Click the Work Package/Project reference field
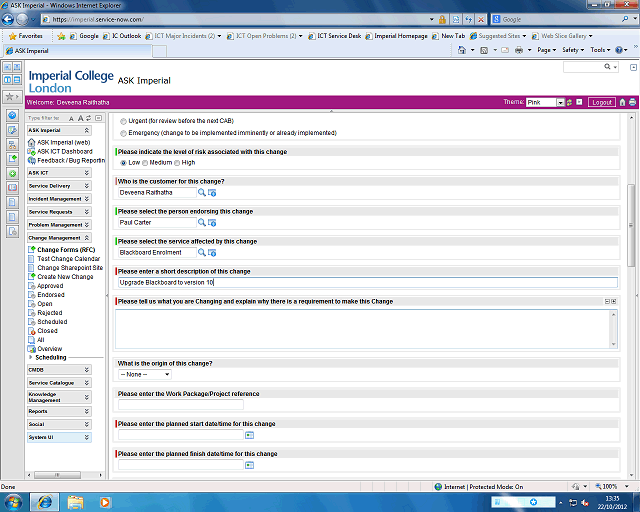 [x=180, y=405]
